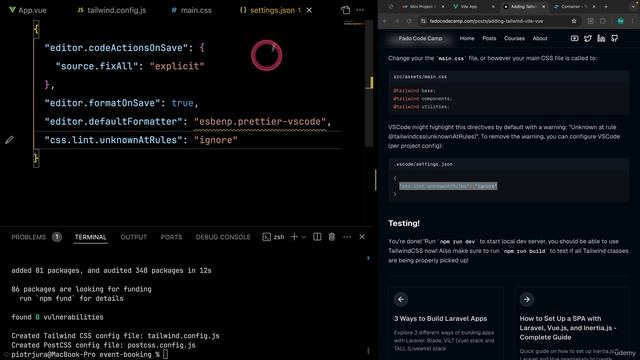The image size is (640, 360).
Task: Open the editor more actions menu
Action: [x=360, y=10]
